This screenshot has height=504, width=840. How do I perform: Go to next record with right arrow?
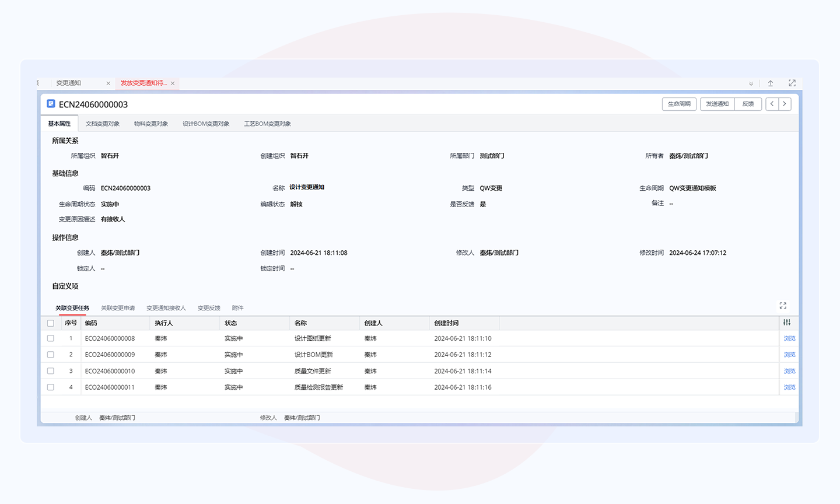(785, 104)
